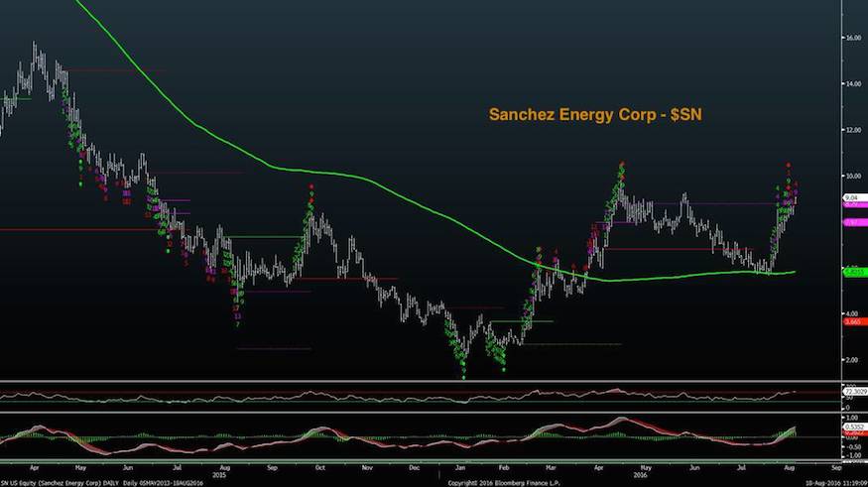
Task: Click the MACD indicator panel lines
Action: click(x=398, y=437)
